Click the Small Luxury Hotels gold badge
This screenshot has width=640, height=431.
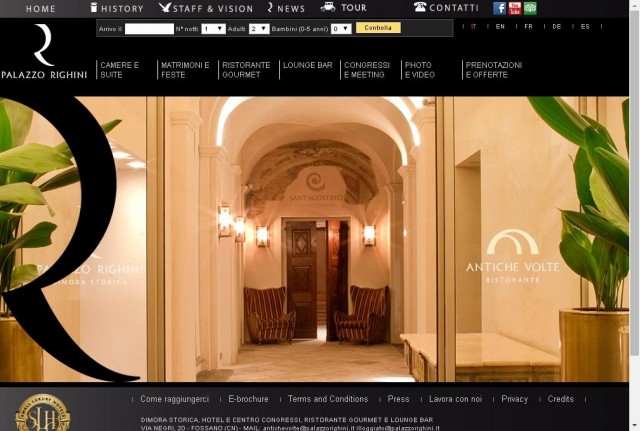pyautogui.click(x=42, y=413)
